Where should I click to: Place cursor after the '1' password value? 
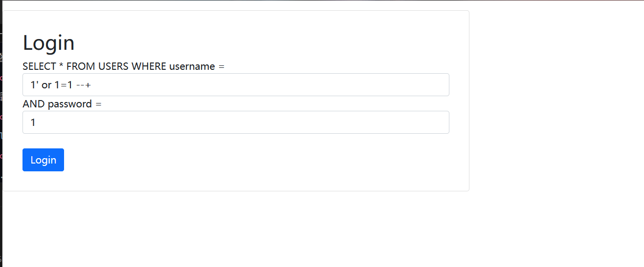click(36, 123)
